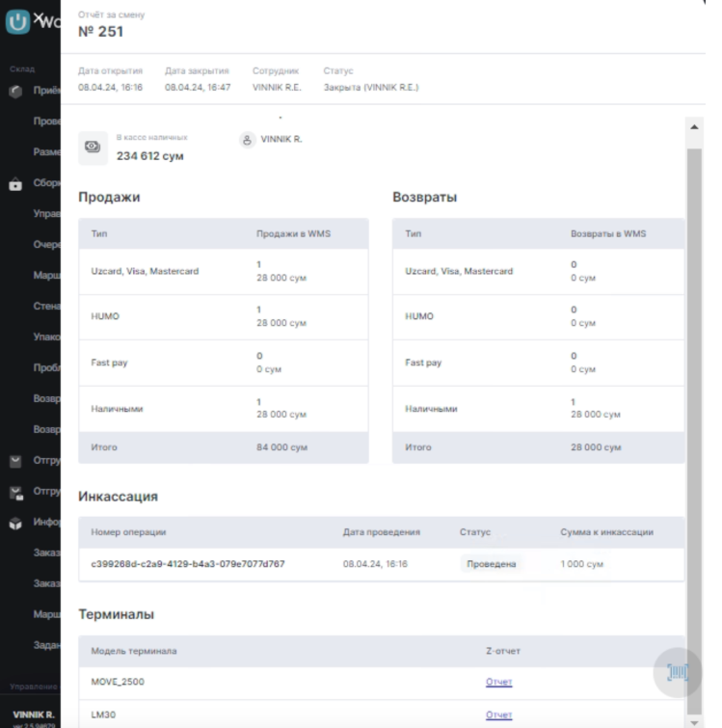722x728 pixels.
Task: Click the Приём box icon in sidebar
Action: 15,91
